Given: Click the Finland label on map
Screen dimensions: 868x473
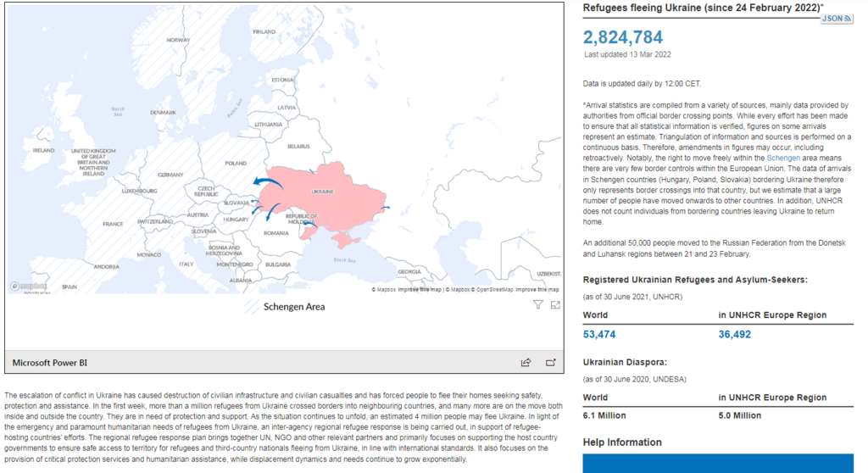Looking at the screenshot, I should point(264,31).
